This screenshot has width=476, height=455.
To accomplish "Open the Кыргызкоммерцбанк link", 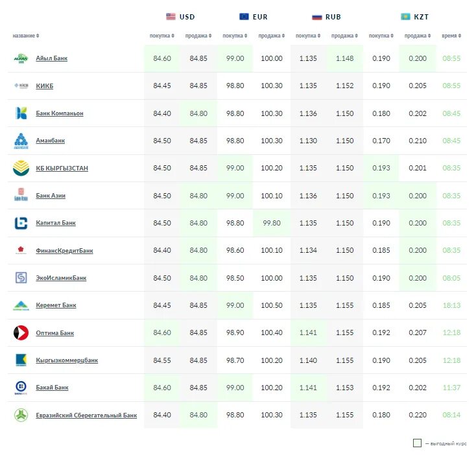I will 67,360.
